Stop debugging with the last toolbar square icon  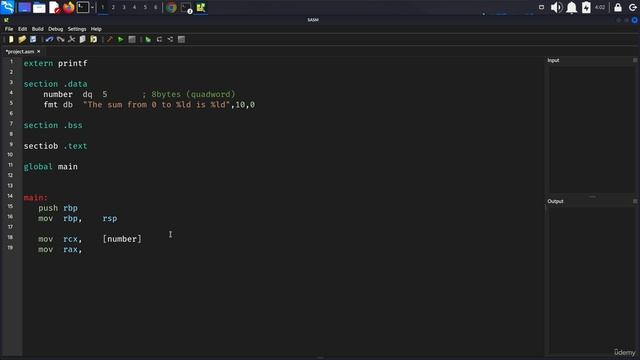[x=181, y=39]
